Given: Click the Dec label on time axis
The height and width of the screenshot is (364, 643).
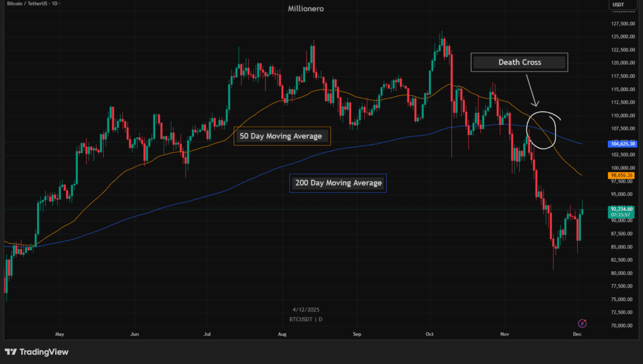Looking at the screenshot, I should (x=578, y=335).
